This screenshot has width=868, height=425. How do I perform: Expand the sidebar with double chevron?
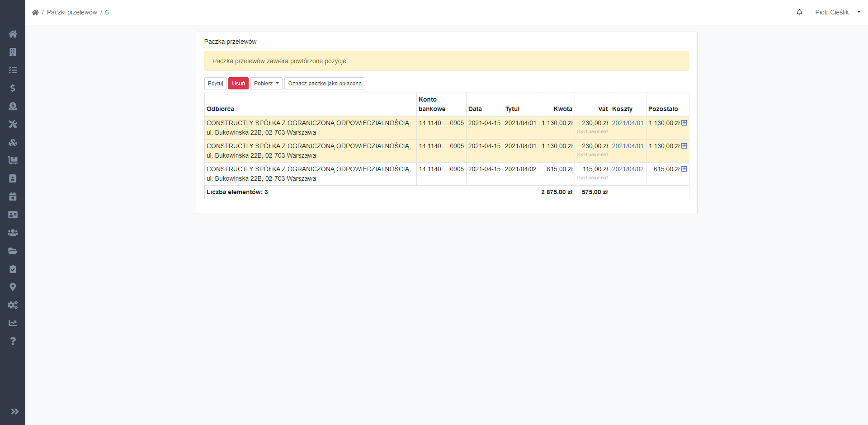pos(14,411)
